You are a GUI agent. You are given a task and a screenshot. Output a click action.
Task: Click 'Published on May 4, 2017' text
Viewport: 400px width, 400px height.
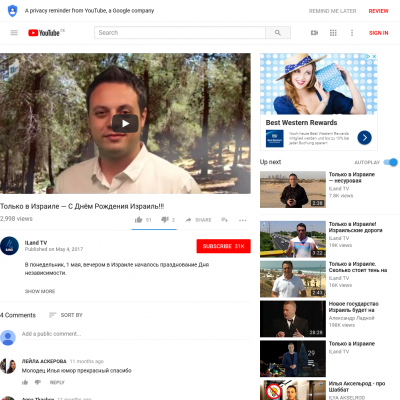54,249
